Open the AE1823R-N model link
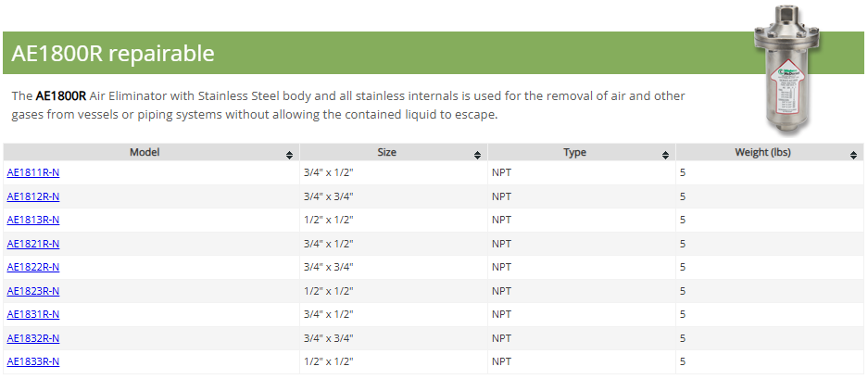 [33, 291]
